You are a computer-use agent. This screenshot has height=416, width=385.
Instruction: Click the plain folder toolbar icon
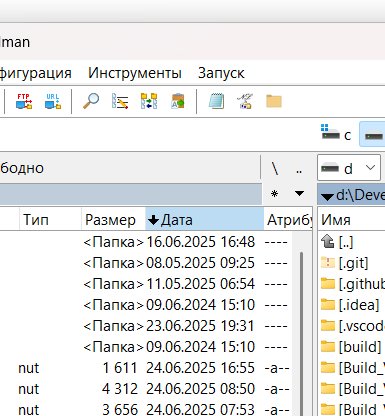point(274,101)
